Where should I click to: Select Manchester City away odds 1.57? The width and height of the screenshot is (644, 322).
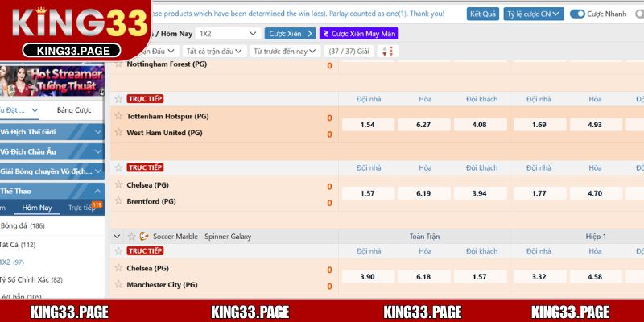click(480, 276)
